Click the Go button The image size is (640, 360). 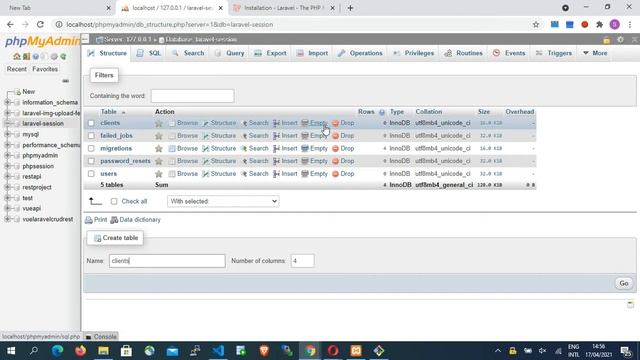pos(624,283)
